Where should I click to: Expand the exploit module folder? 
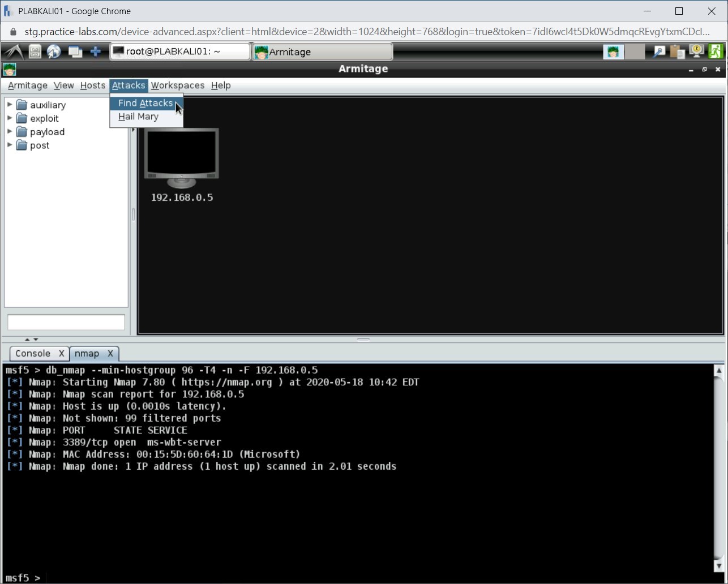9,118
